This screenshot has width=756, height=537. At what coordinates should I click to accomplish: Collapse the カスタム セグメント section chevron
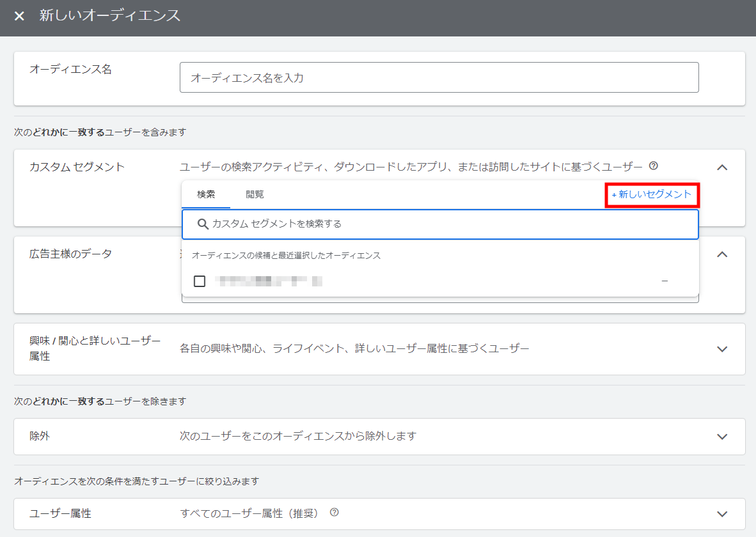[722, 167]
